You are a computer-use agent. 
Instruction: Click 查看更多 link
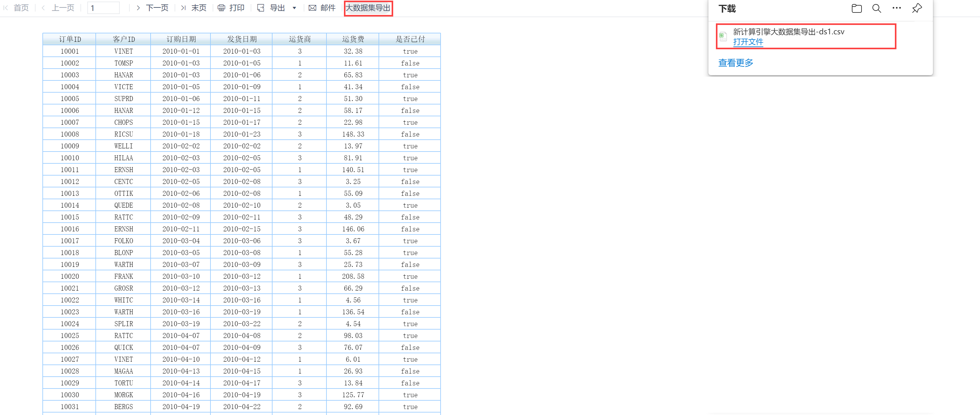735,63
